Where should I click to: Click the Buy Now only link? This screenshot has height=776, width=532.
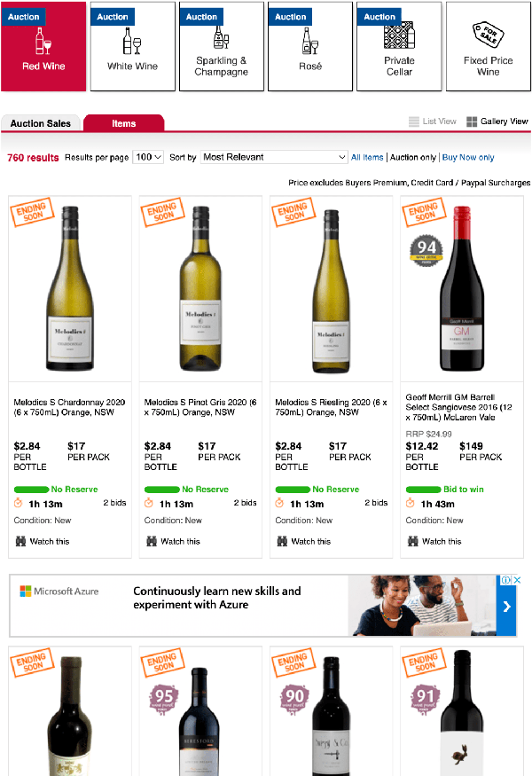(468, 157)
